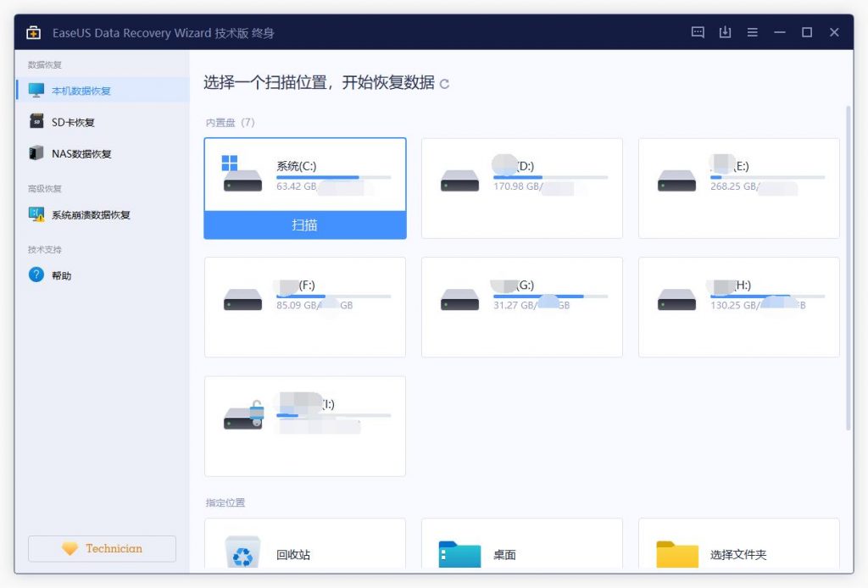Select the drive H: card
Image resolution: width=868 pixels, height=588 pixels.
(x=738, y=307)
